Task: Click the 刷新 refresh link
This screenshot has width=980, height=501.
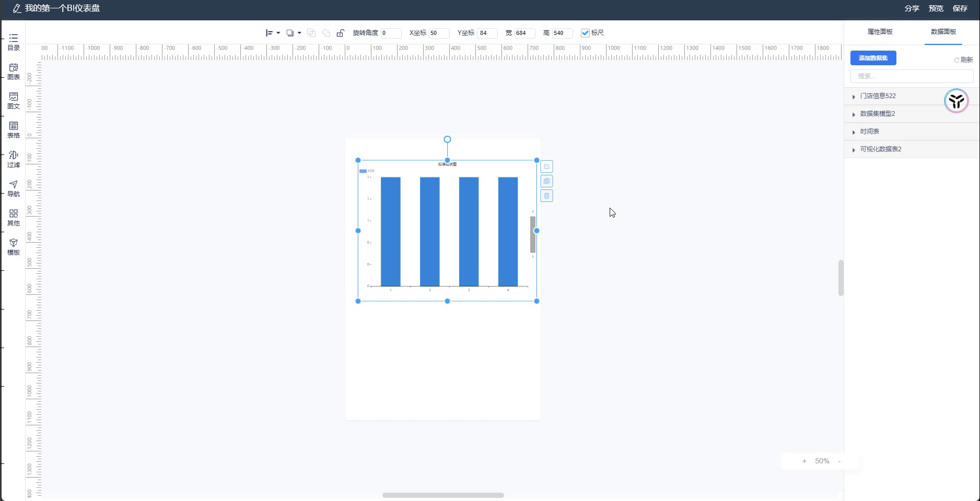Action: (x=964, y=60)
